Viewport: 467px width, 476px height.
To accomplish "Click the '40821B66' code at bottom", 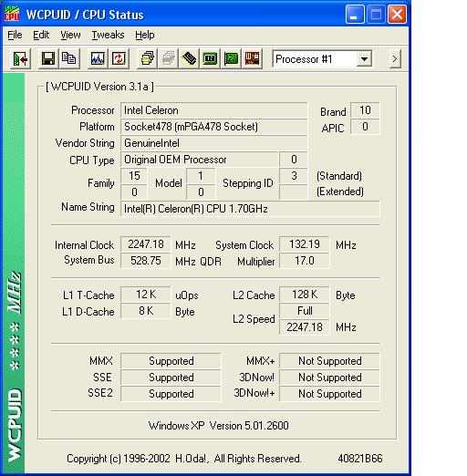I will 360,459.
